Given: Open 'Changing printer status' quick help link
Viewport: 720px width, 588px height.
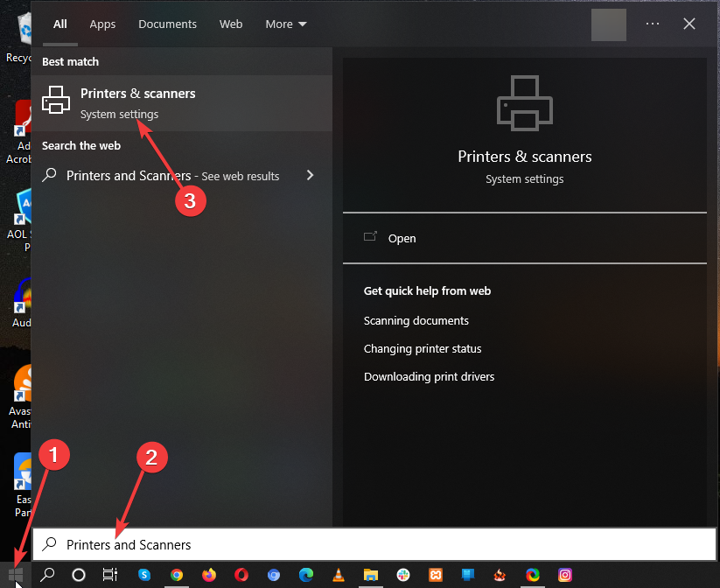Looking at the screenshot, I should [423, 348].
